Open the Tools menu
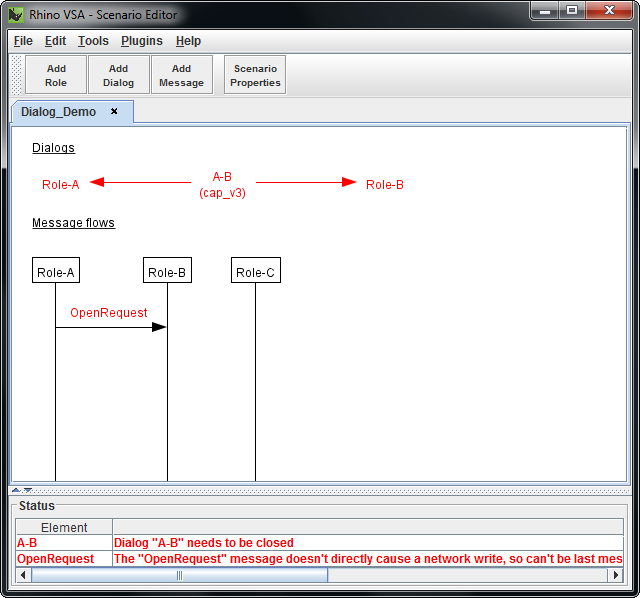 pos(93,41)
